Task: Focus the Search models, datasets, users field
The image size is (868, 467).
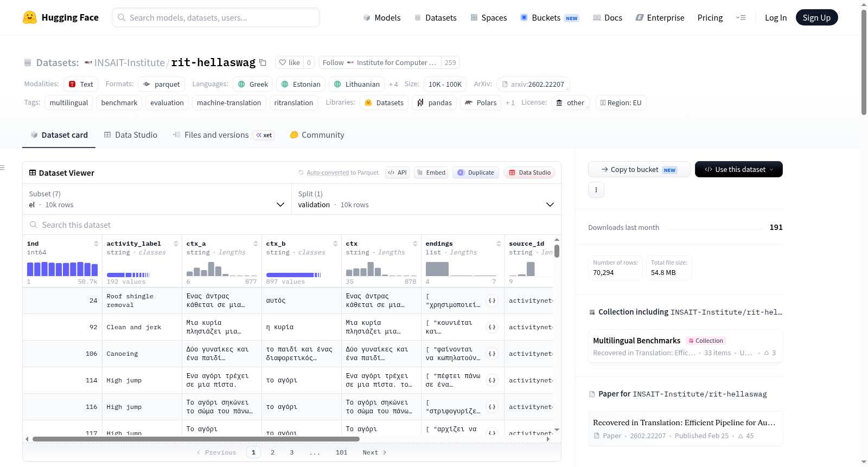Action: click(216, 17)
